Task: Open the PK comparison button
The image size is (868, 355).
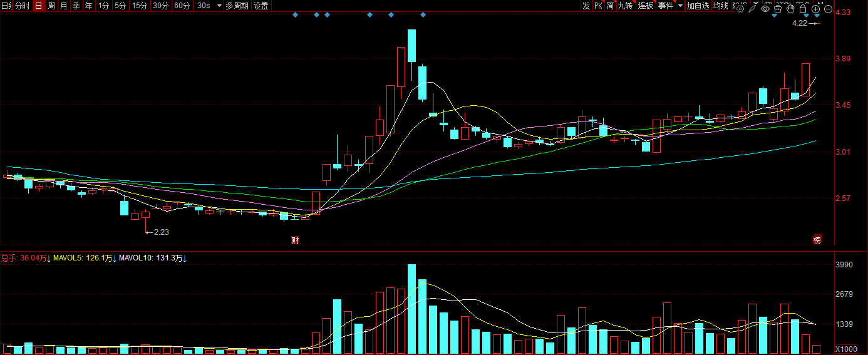Action: click(599, 6)
